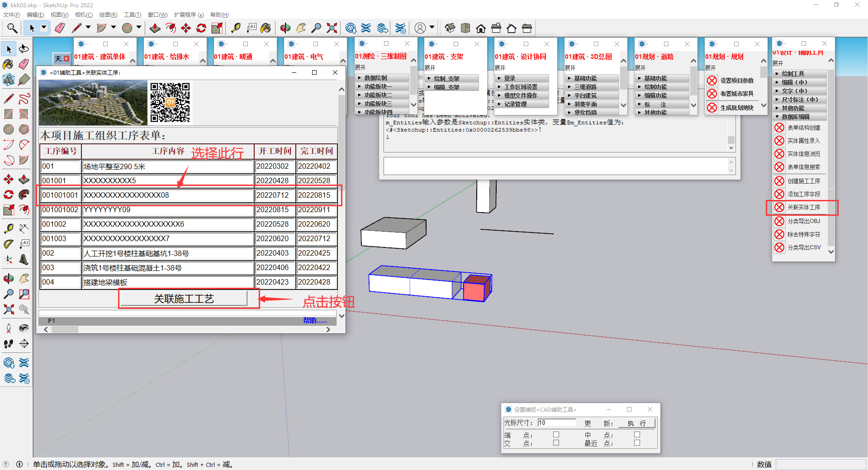
Task: Click the user account icon
Action: coord(420,28)
